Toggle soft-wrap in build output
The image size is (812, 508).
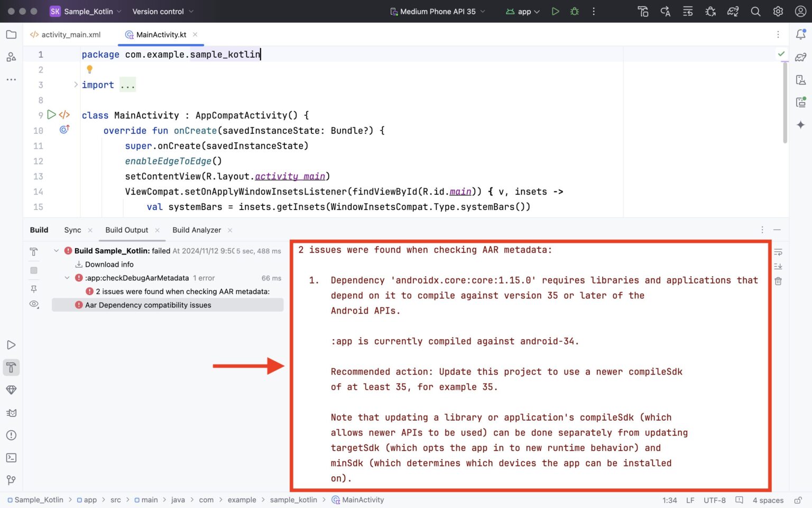[x=778, y=252]
